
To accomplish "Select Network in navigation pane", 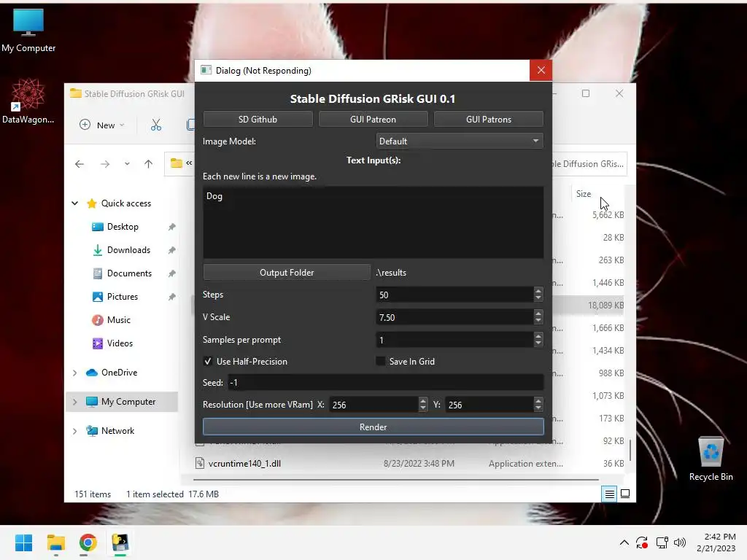I will 117,431.
